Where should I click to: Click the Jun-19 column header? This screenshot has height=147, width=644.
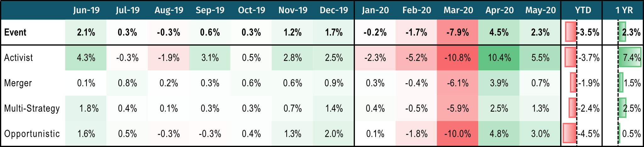coord(86,10)
